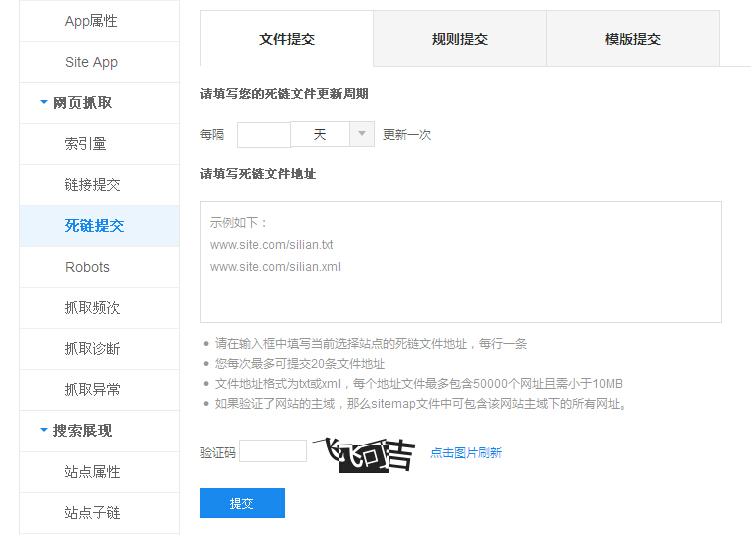751x535 pixels.
Task: Collapse the 网页抓取 section arrow
Action: 43,102
